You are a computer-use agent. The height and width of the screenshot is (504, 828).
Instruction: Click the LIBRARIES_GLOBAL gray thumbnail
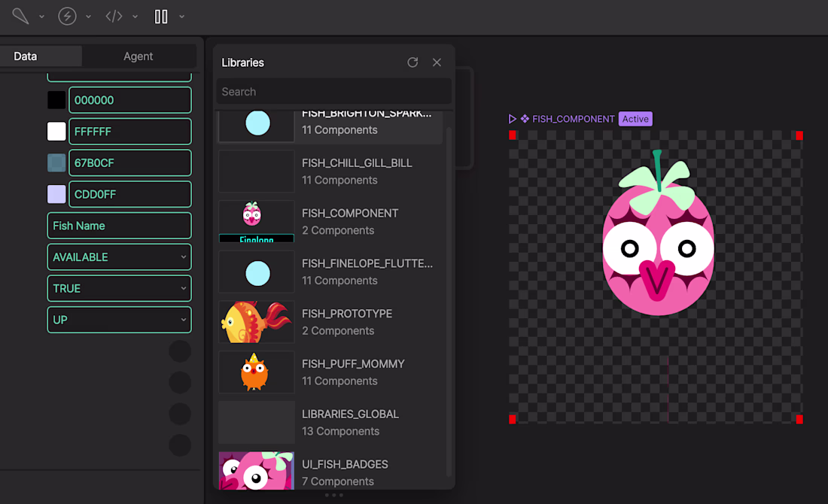click(x=257, y=422)
